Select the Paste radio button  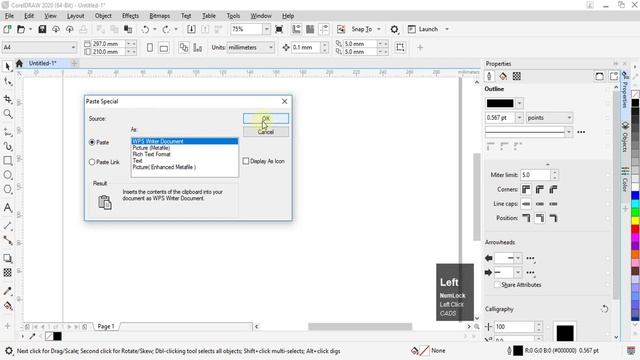coord(92,142)
